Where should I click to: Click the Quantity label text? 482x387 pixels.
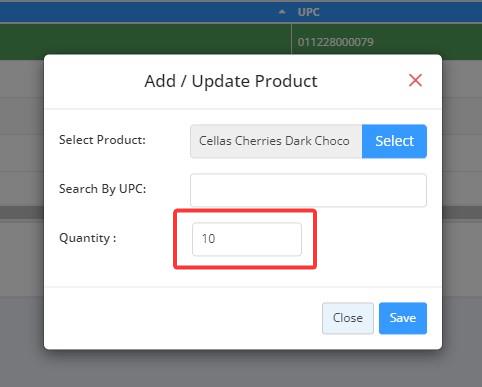tap(88, 238)
